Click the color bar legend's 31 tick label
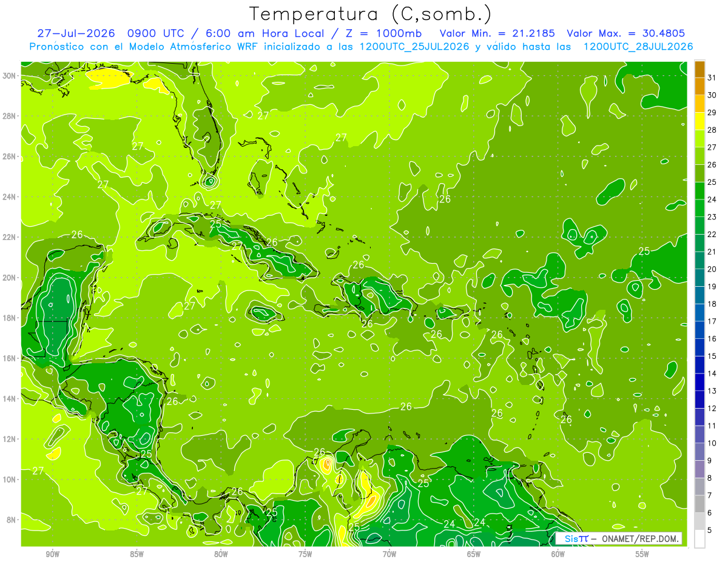 tap(712, 78)
